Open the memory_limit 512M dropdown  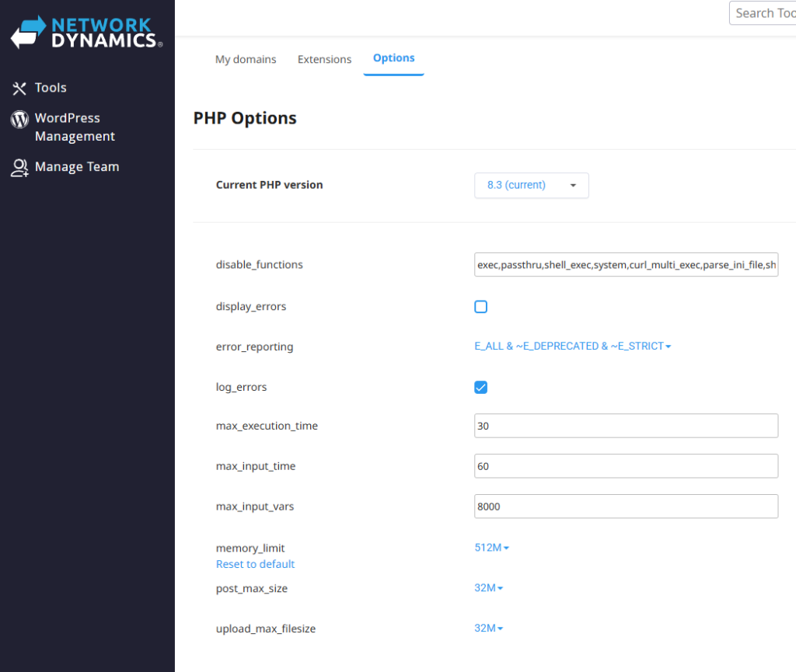[491, 548]
